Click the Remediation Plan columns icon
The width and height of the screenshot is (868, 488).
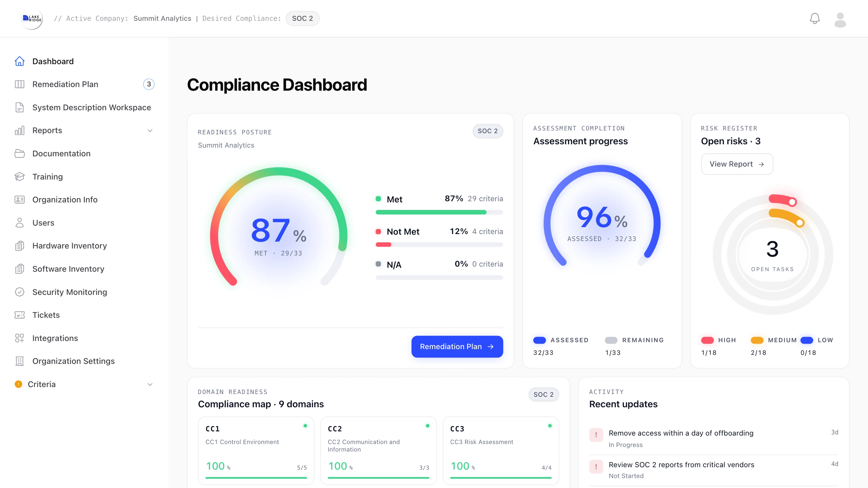pyautogui.click(x=20, y=84)
